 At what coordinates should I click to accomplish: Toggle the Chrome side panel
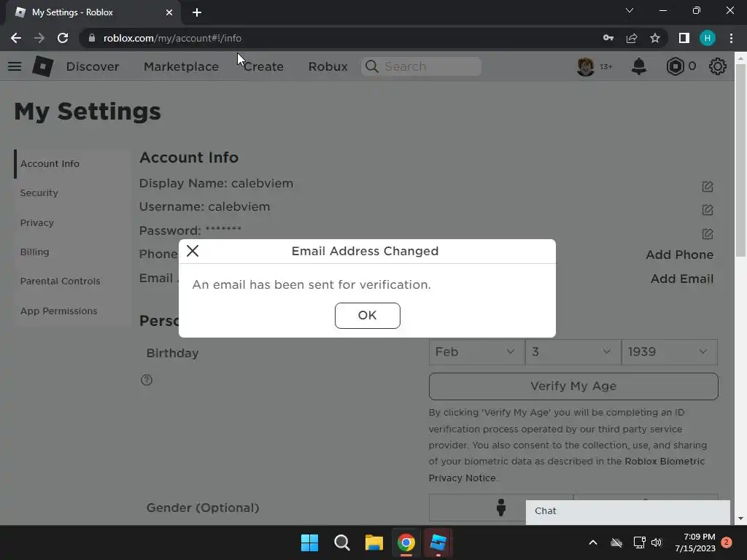[x=684, y=38]
